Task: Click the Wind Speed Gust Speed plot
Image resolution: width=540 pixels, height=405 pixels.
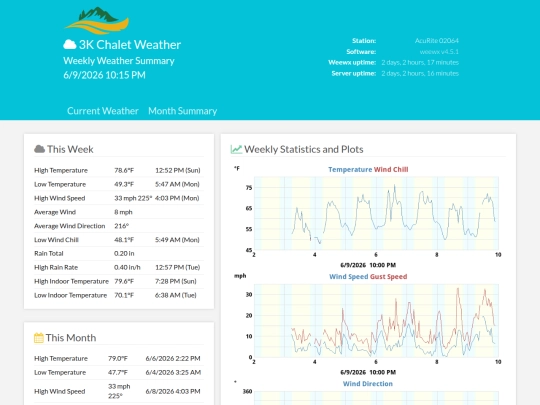Action: pyautogui.click(x=367, y=324)
